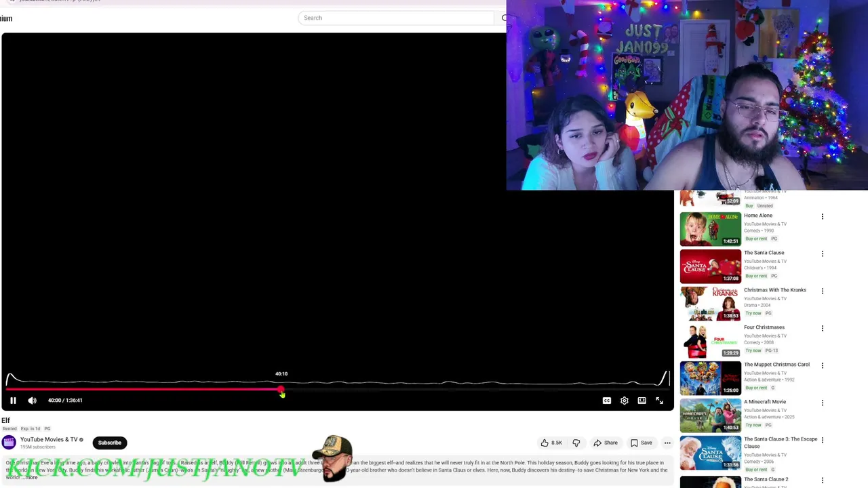Open The Santa Clause 3 thumbnail
The height and width of the screenshot is (488, 868).
[x=711, y=453]
